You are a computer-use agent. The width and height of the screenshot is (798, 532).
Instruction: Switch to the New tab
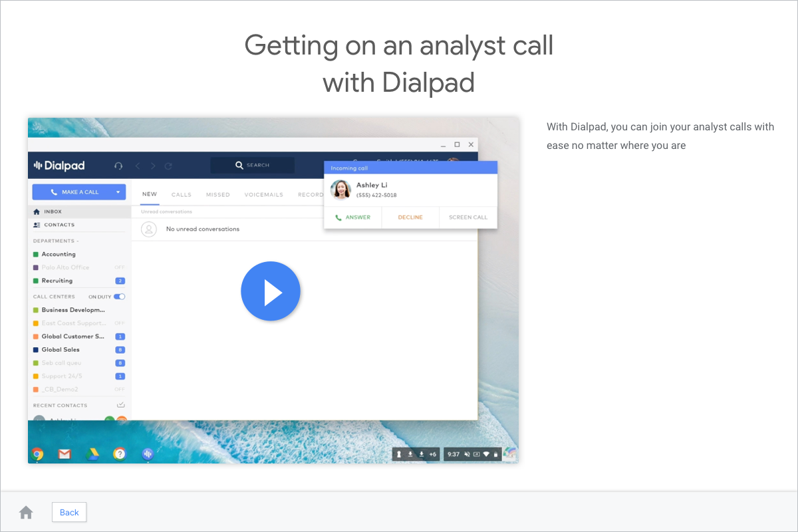[150, 195]
